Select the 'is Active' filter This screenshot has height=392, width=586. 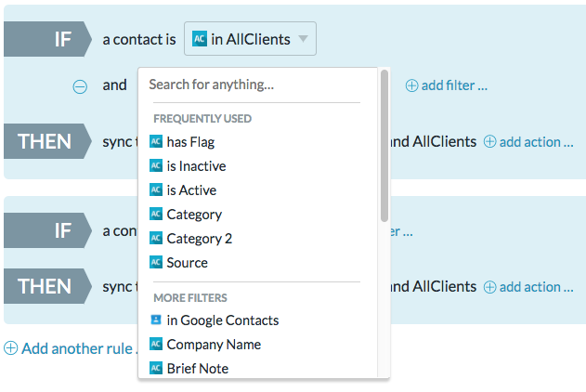[x=191, y=190]
